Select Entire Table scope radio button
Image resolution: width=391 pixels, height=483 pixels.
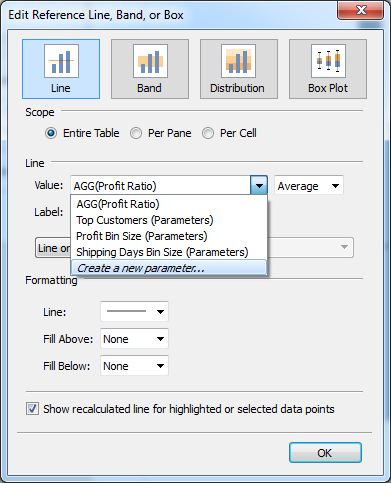pyautogui.click(x=51, y=133)
